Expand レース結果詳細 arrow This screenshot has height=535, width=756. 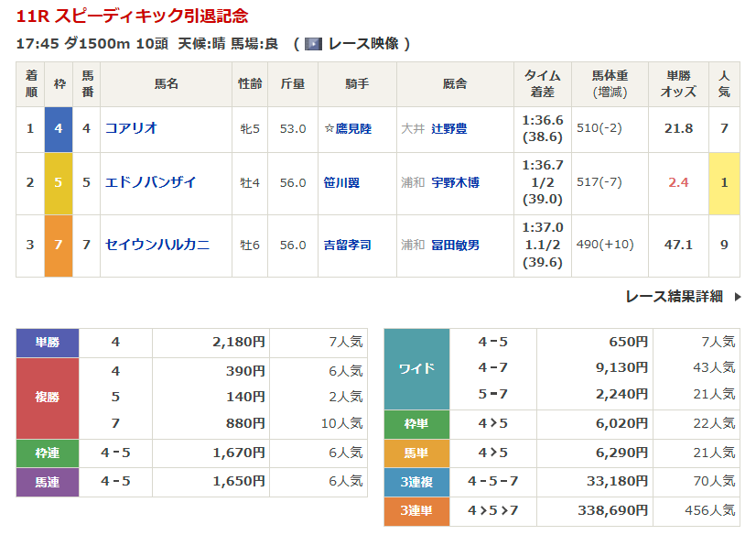pyautogui.click(x=738, y=297)
